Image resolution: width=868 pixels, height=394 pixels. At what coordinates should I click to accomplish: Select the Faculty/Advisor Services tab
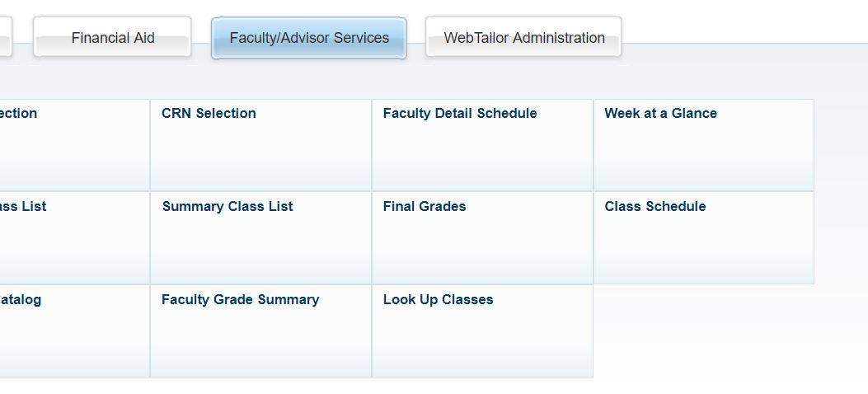309,38
